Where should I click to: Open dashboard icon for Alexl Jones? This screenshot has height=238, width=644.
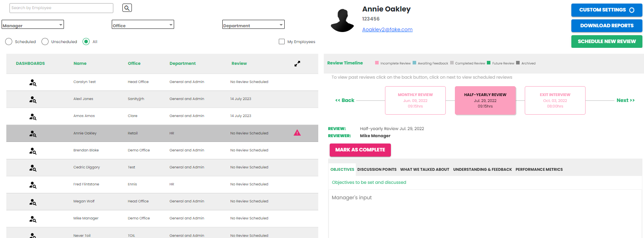33,99
